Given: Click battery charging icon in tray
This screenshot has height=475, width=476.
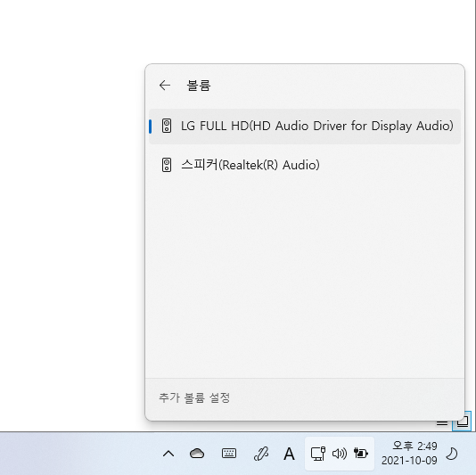Looking at the screenshot, I should (361, 454).
